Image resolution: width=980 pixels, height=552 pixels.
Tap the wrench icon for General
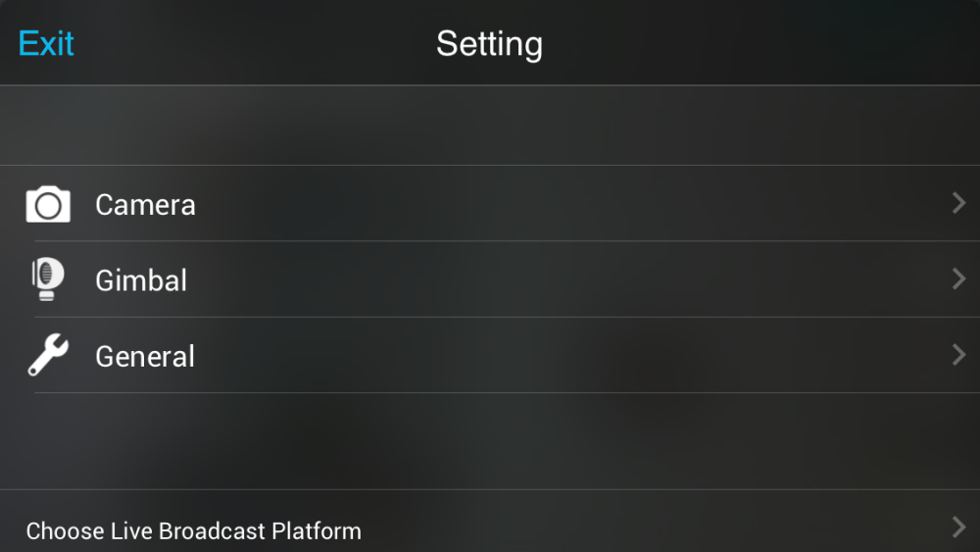(48, 355)
